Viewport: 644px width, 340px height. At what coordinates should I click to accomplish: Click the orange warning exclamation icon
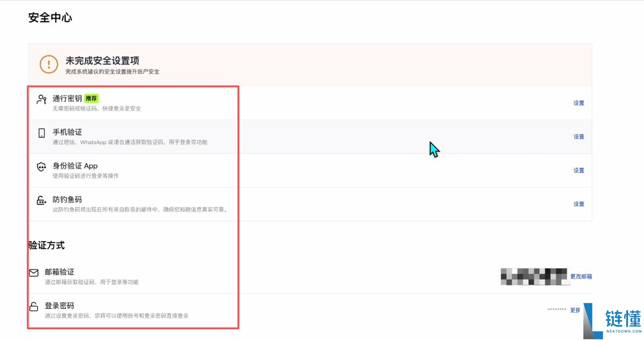point(49,64)
